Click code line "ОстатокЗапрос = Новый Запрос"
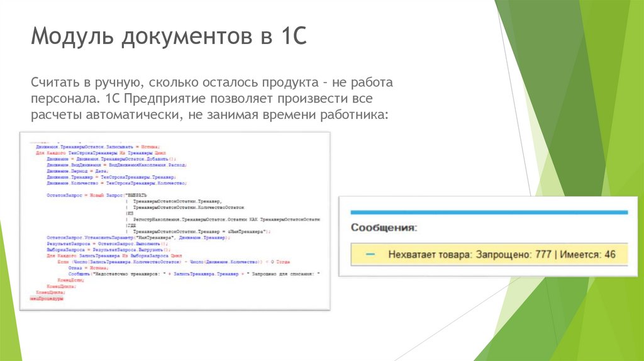This screenshot has height=361, width=644. click(96, 195)
